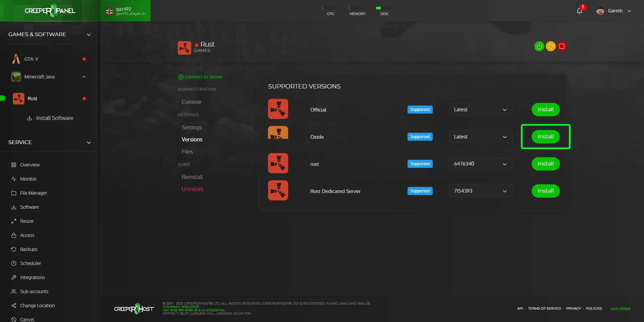This screenshot has height=322, width=644.
Task: Click the CreeperHost footer logo
Action: [x=134, y=309]
